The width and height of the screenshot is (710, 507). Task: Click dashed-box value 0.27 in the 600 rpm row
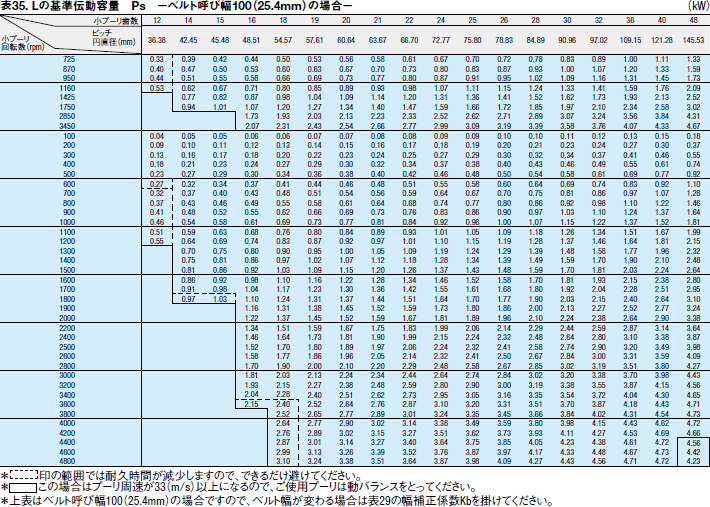tap(157, 184)
